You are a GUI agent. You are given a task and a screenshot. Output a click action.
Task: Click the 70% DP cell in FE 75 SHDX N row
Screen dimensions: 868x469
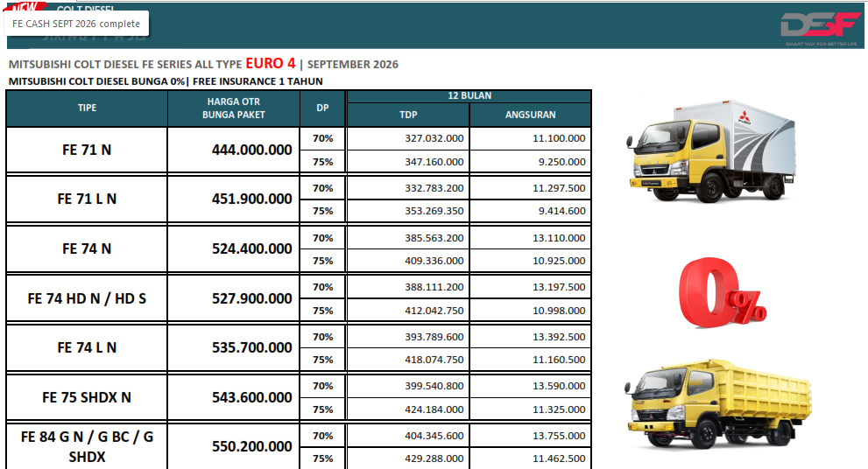tap(322, 386)
